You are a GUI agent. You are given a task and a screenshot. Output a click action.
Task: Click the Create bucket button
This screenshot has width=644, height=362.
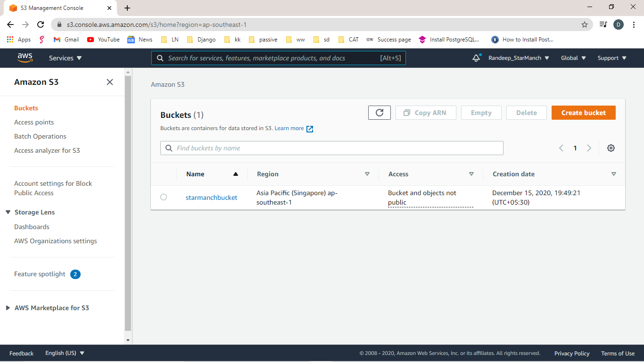(584, 113)
